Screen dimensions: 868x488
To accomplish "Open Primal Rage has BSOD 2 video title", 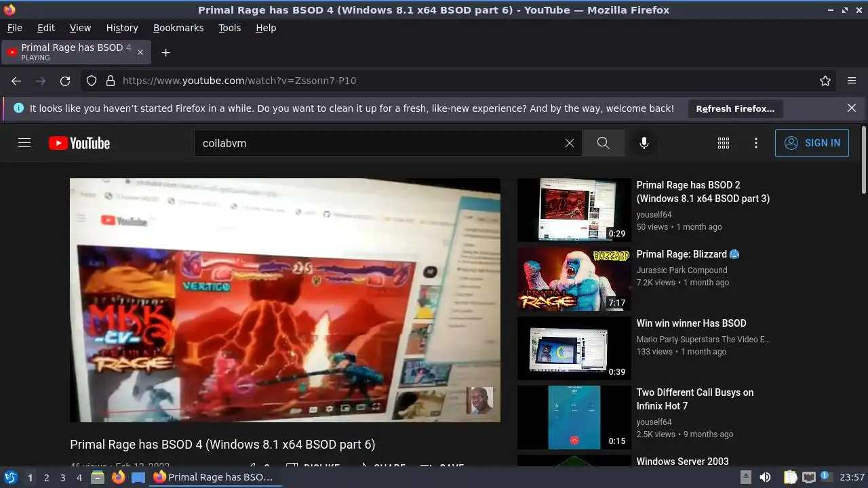I will [x=703, y=192].
